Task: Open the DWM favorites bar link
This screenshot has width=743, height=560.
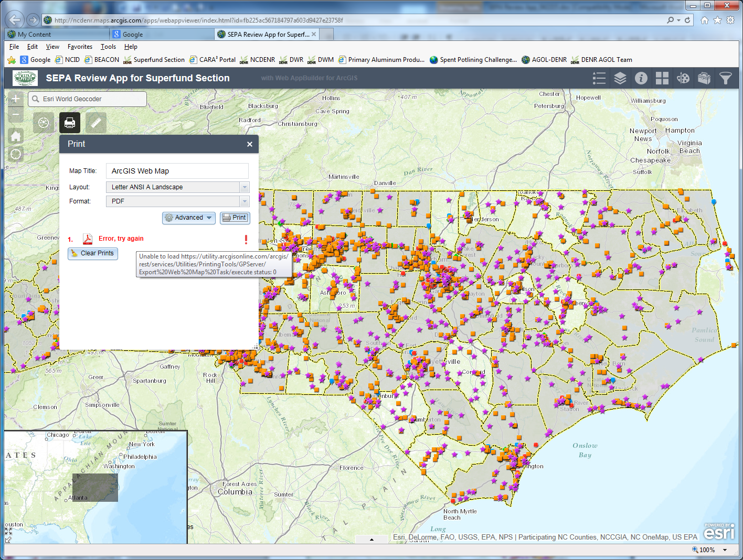Action: [321, 60]
